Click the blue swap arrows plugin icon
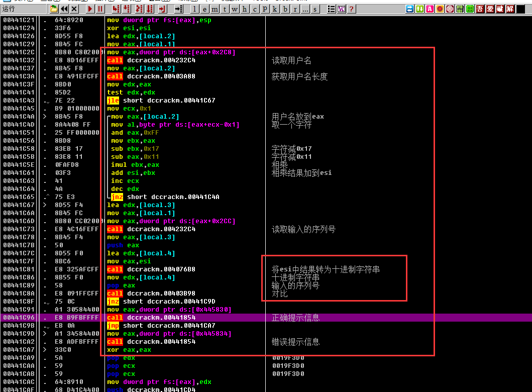This screenshot has width=532, height=392. [410, 9]
